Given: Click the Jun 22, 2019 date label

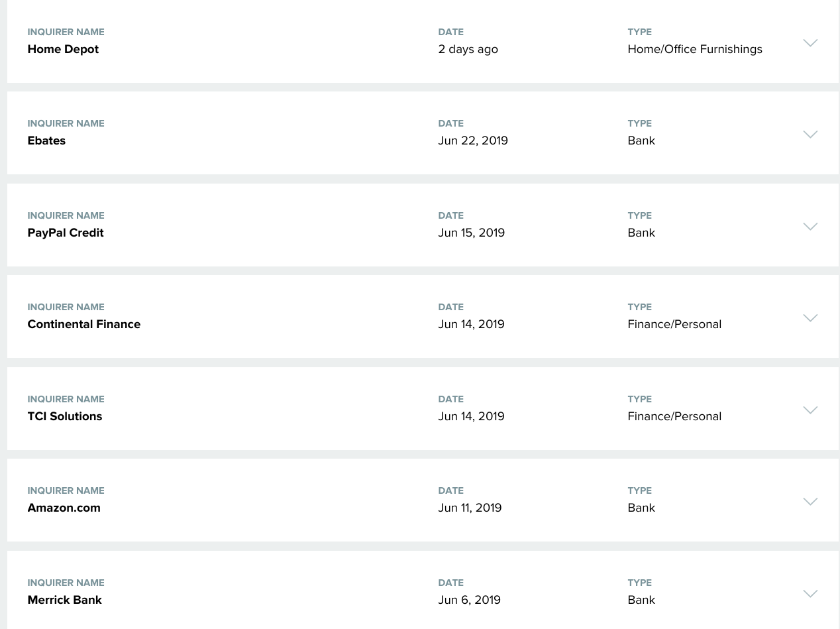Looking at the screenshot, I should (472, 141).
